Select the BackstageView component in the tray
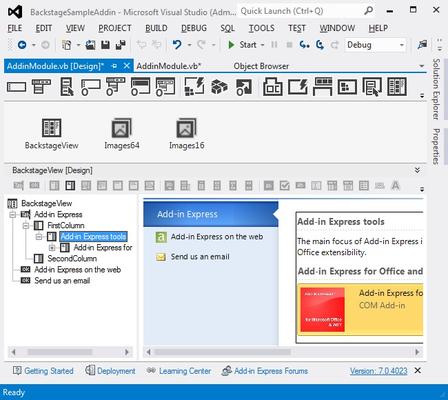 click(51, 134)
